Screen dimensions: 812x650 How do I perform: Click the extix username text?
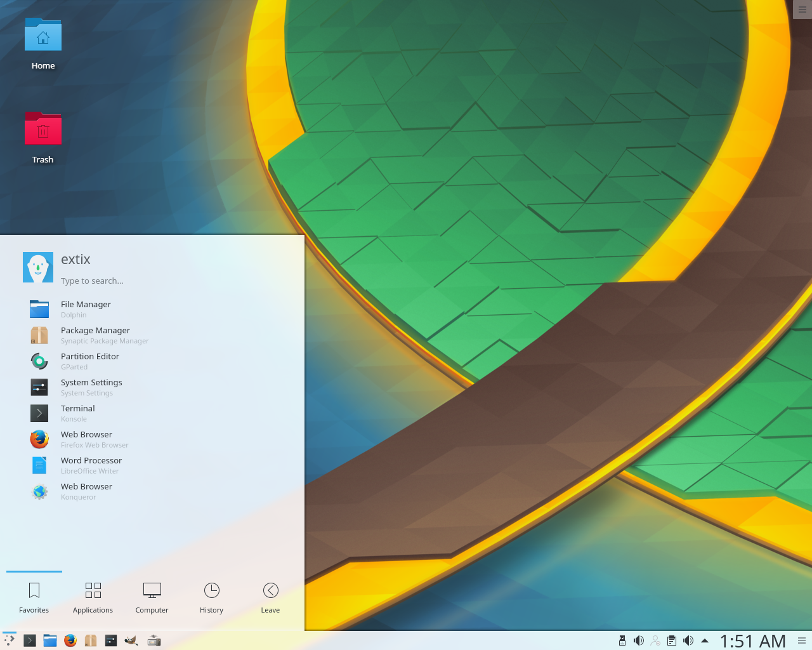tap(75, 259)
